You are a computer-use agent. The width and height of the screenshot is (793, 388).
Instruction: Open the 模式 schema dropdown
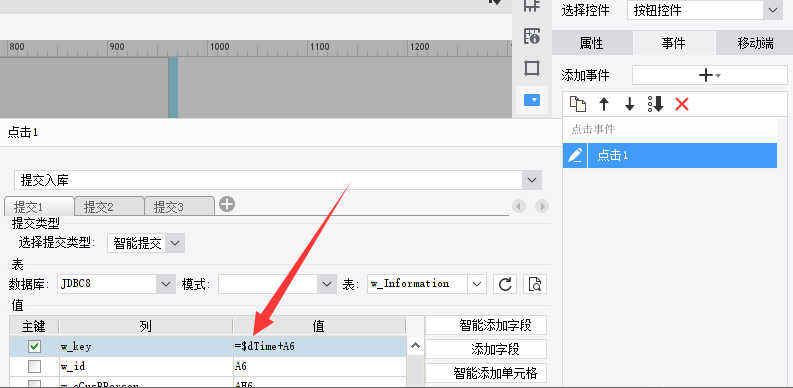click(x=277, y=284)
